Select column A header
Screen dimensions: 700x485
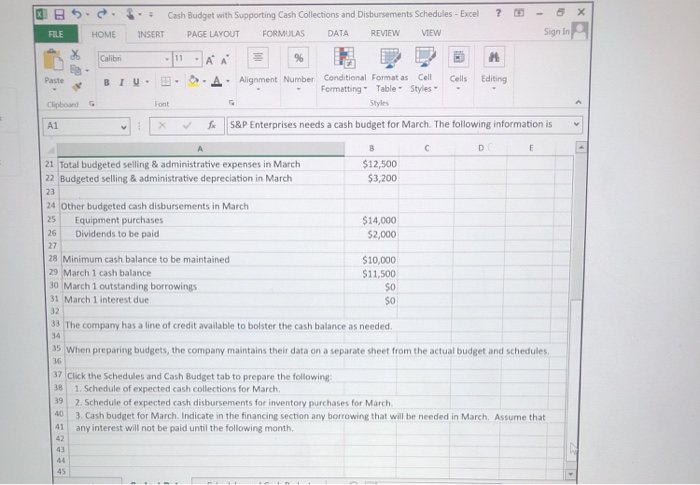(x=200, y=149)
